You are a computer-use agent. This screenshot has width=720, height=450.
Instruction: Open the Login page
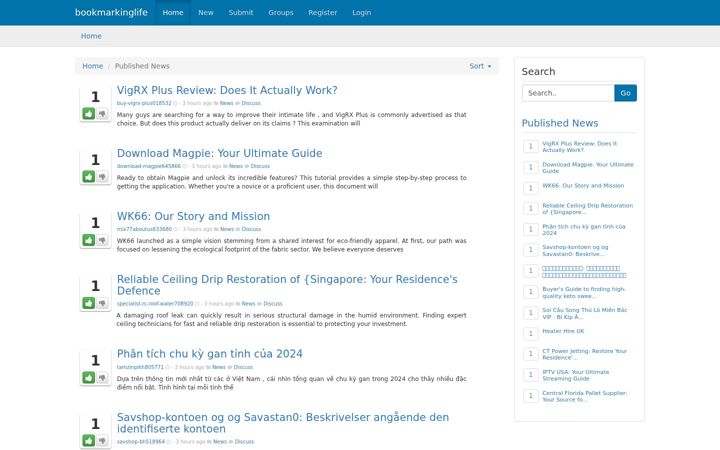coord(361,12)
